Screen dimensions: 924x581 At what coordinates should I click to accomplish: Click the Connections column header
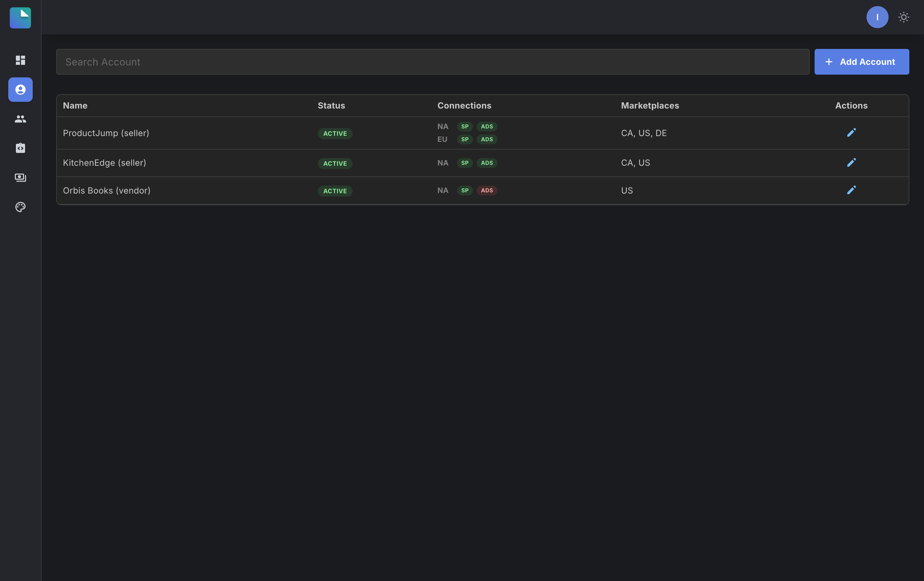464,105
